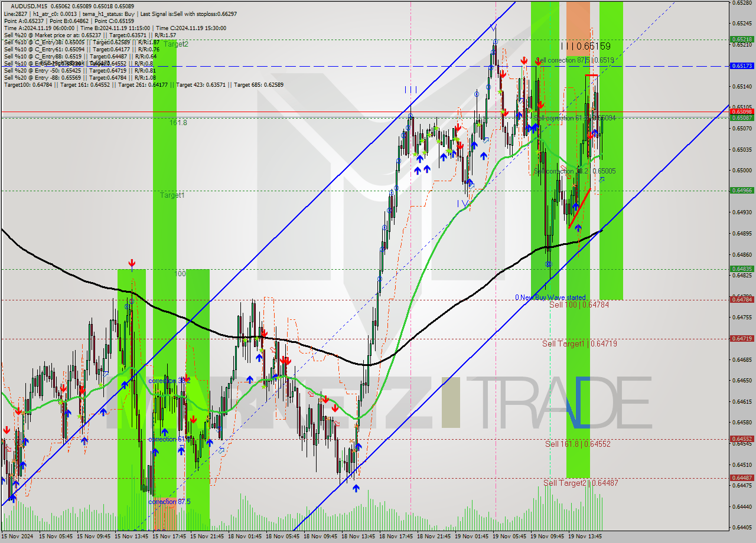
Task: Click the '19 Nov 13:45' time label
Action: click(x=584, y=537)
